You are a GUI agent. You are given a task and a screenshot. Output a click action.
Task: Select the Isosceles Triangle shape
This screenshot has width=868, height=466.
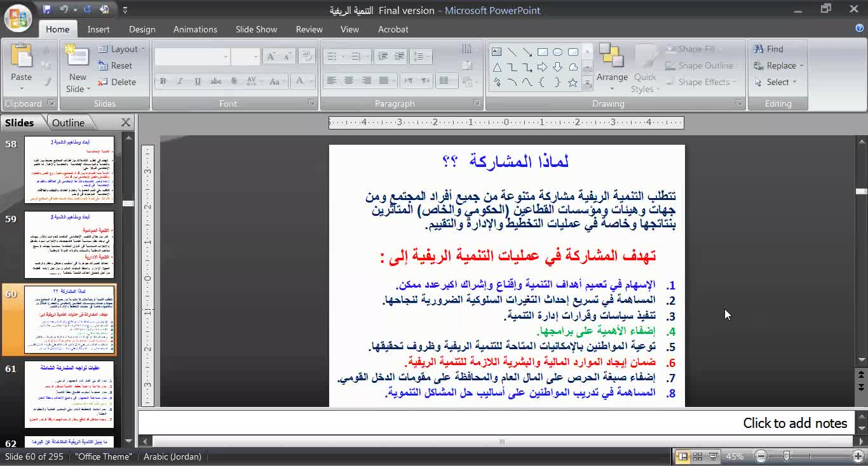(496, 67)
